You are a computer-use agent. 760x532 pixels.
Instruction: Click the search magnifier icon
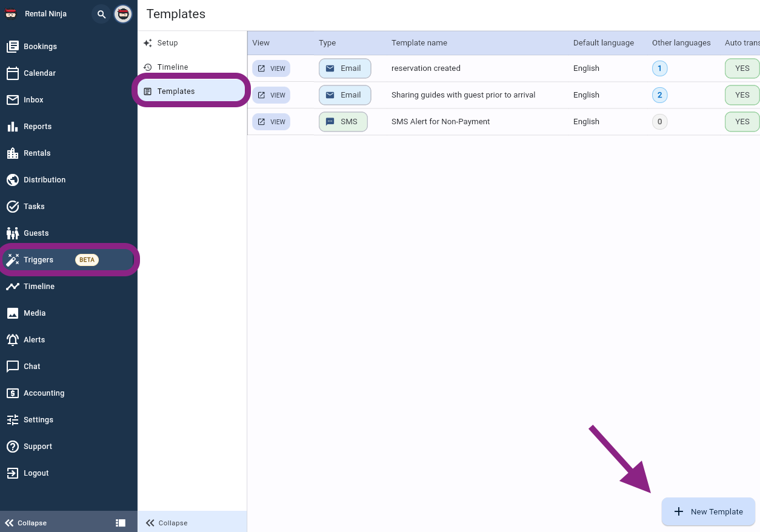pos(101,14)
